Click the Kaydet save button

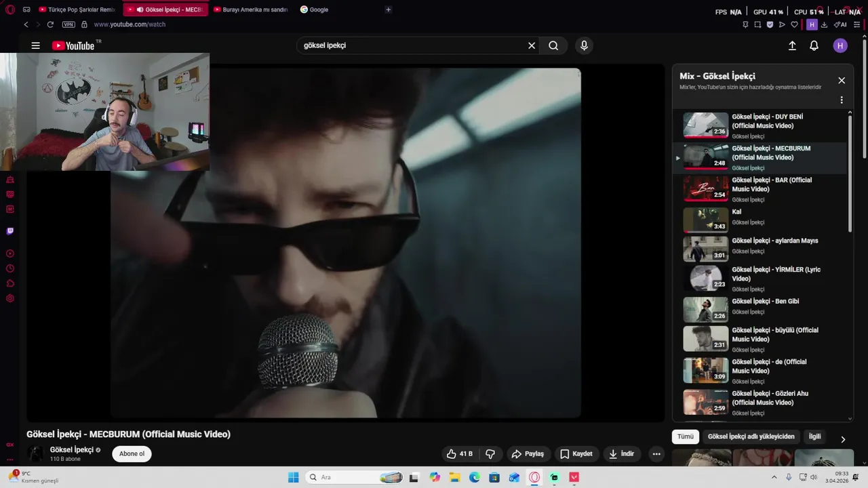(x=576, y=453)
